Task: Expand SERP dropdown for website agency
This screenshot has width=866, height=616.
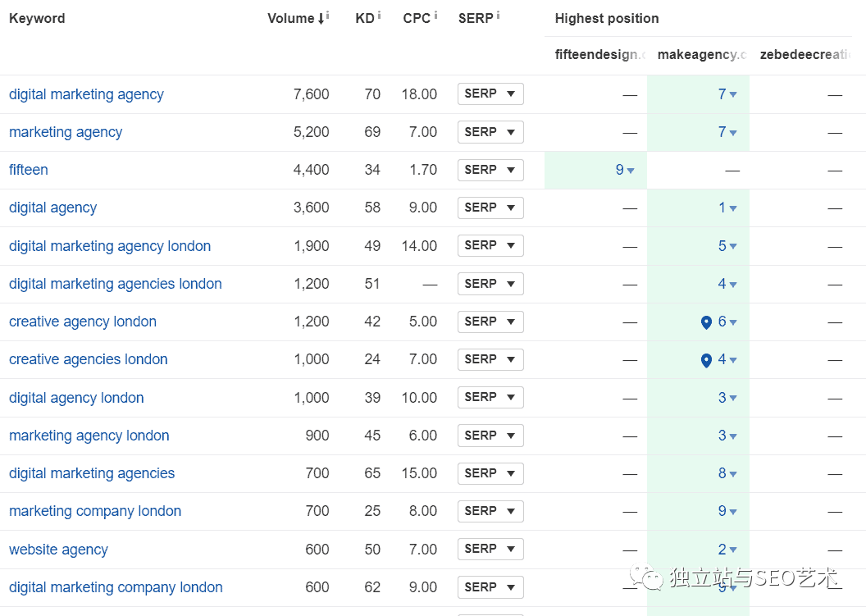Action: point(490,549)
